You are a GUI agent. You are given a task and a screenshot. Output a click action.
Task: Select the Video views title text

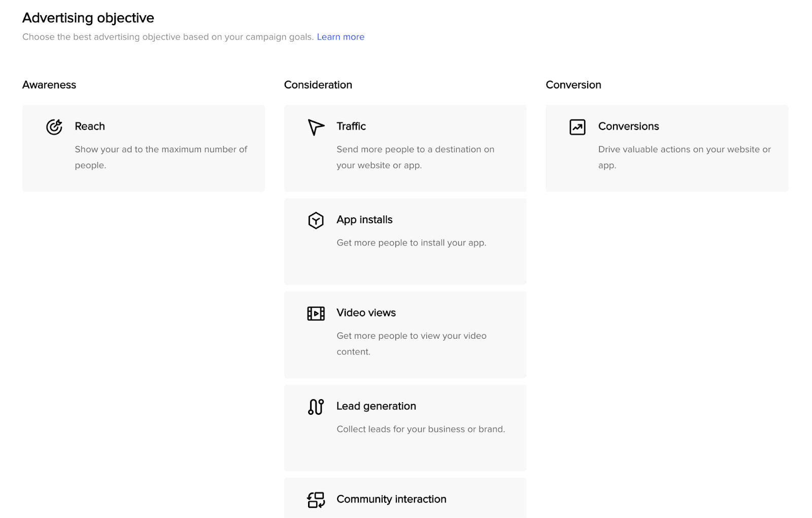pyautogui.click(x=366, y=313)
